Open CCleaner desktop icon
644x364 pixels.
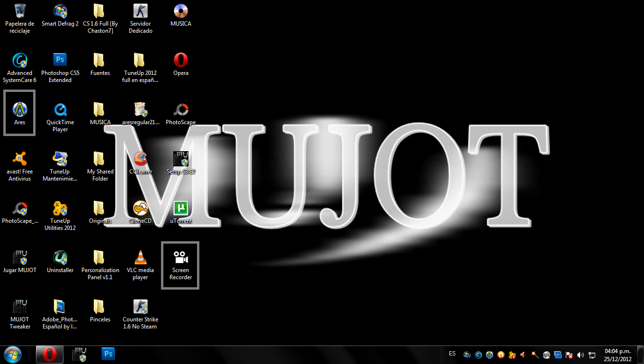click(140, 159)
